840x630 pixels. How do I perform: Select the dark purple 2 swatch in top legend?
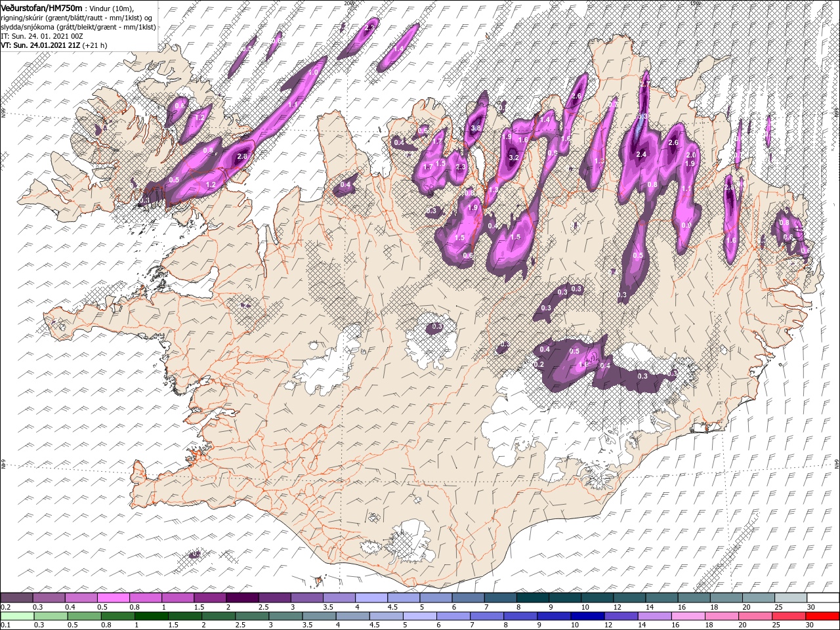pos(242,598)
